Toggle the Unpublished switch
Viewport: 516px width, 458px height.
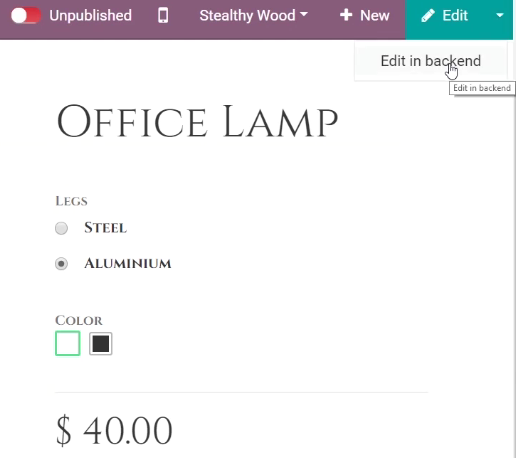25,16
